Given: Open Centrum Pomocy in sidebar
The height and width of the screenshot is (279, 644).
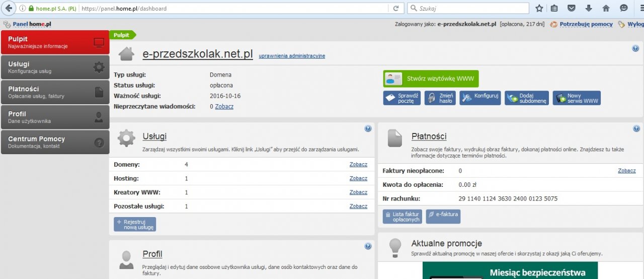Looking at the screenshot, I should pyautogui.click(x=55, y=142).
